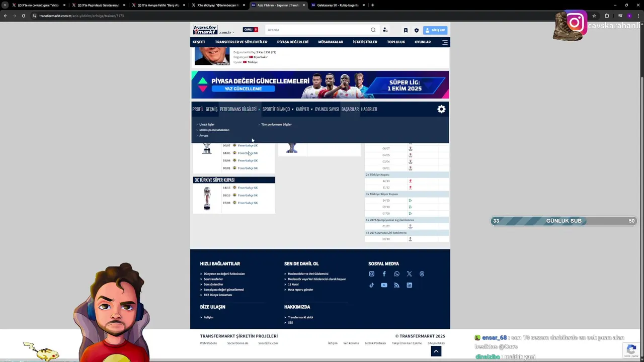
Task: Click the shield privacy icon in header
Action: [416, 30]
